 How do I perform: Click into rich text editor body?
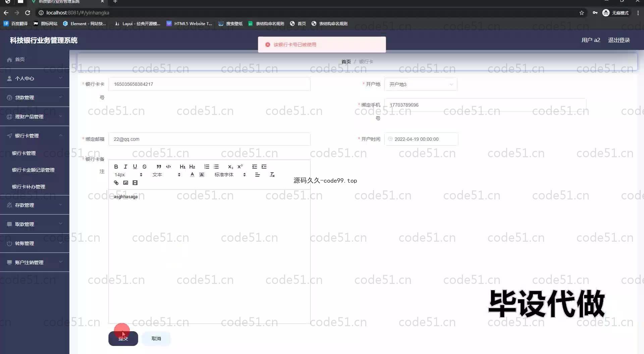pos(209,256)
